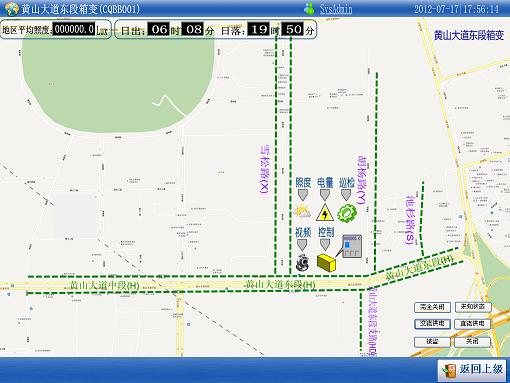Open the 电量 yellow lightning warning icon
510x383 pixels.
(325, 213)
